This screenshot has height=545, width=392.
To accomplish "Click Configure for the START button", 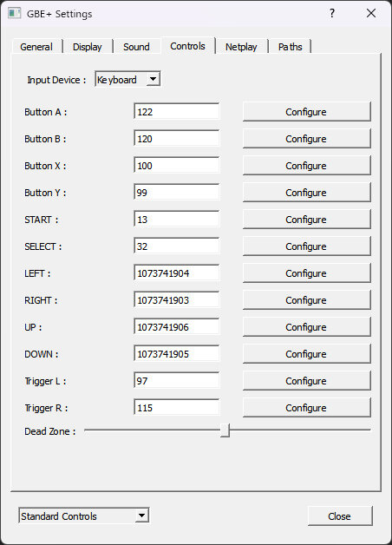I will tap(307, 220).
